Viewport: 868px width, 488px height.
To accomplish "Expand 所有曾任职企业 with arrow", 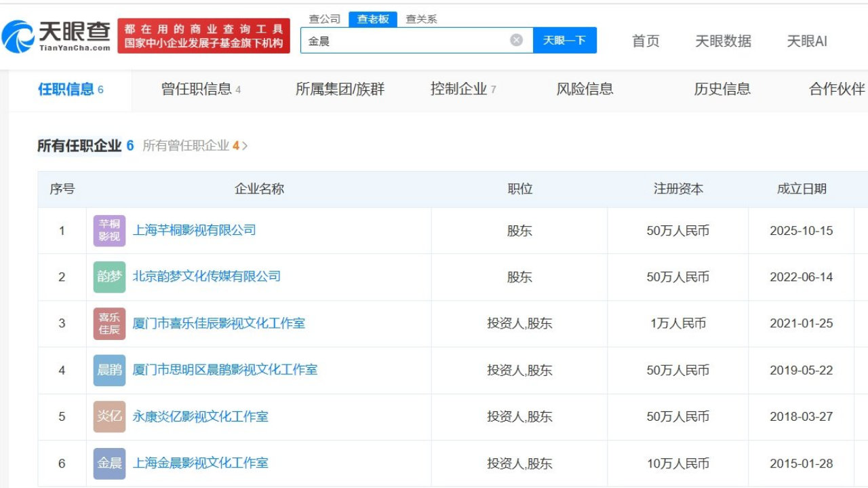I will [x=195, y=145].
